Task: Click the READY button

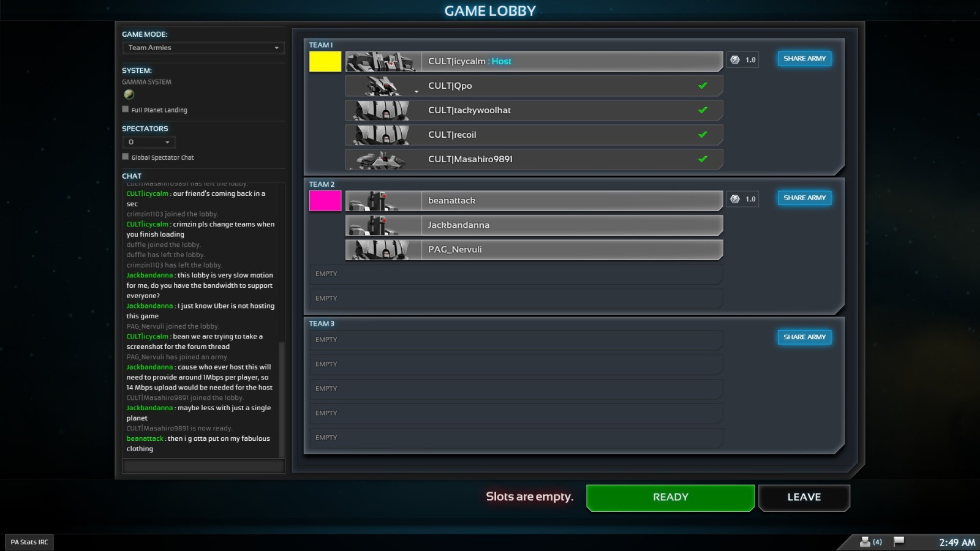Action: click(670, 497)
